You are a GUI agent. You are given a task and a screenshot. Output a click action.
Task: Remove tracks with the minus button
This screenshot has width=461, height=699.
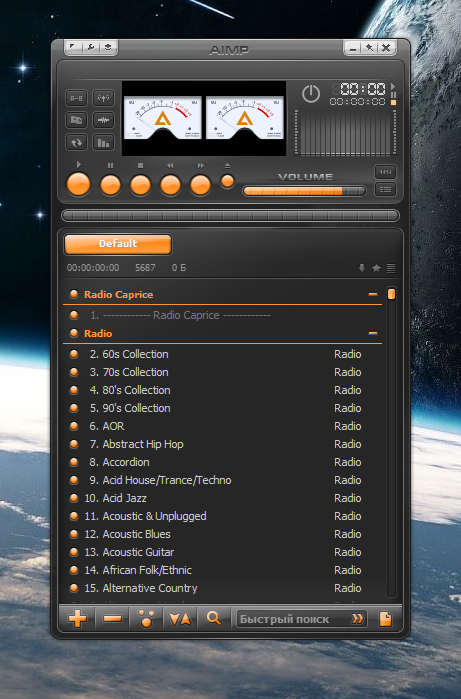112,619
